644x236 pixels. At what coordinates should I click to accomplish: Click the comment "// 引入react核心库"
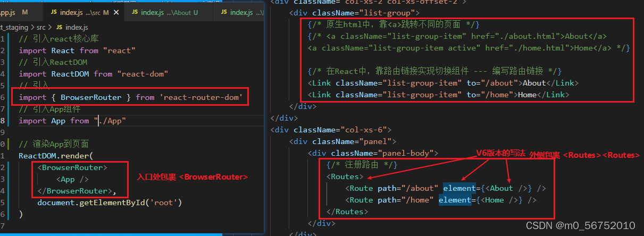58,39
